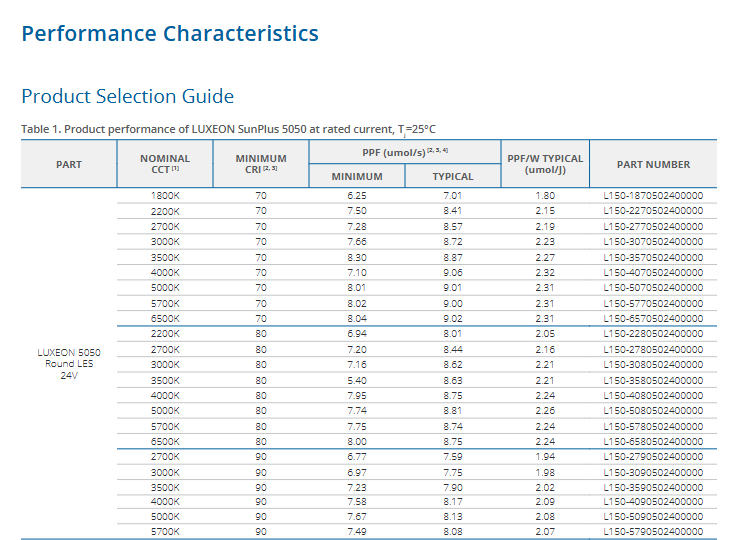Viewport: 730px width, 540px height.
Task: Click part number L150-1870502400000
Action: (x=653, y=196)
